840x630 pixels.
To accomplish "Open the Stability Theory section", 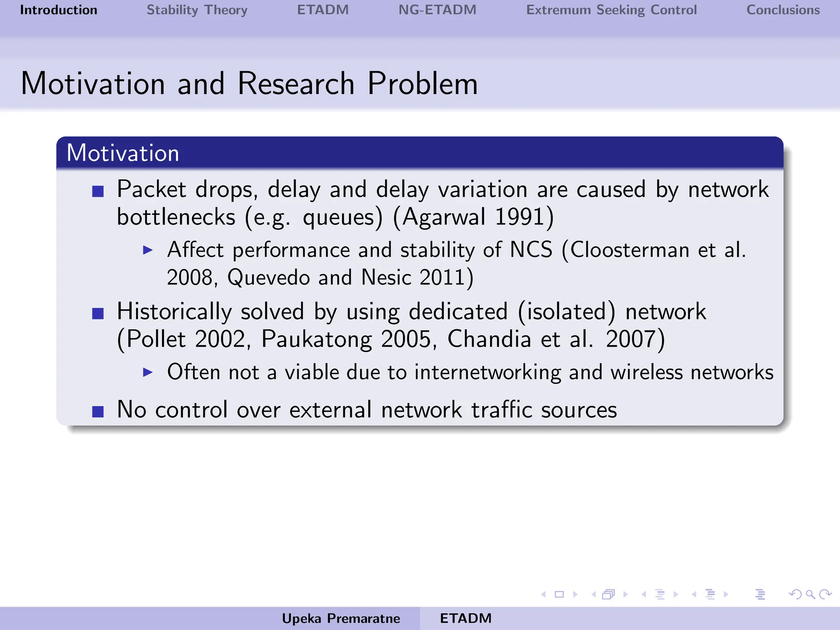I will pos(197,10).
